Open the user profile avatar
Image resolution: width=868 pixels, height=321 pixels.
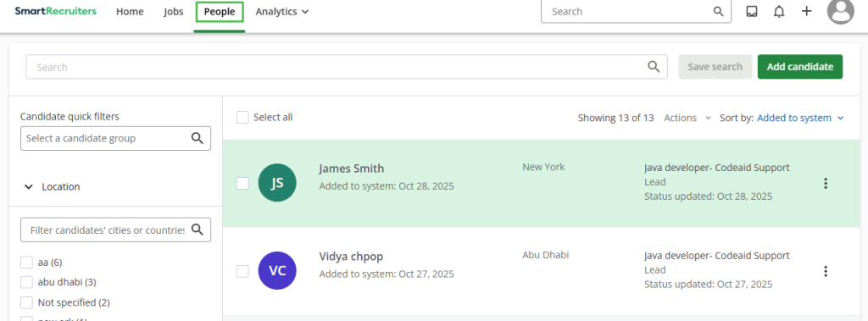pyautogui.click(x=841, y=11)
